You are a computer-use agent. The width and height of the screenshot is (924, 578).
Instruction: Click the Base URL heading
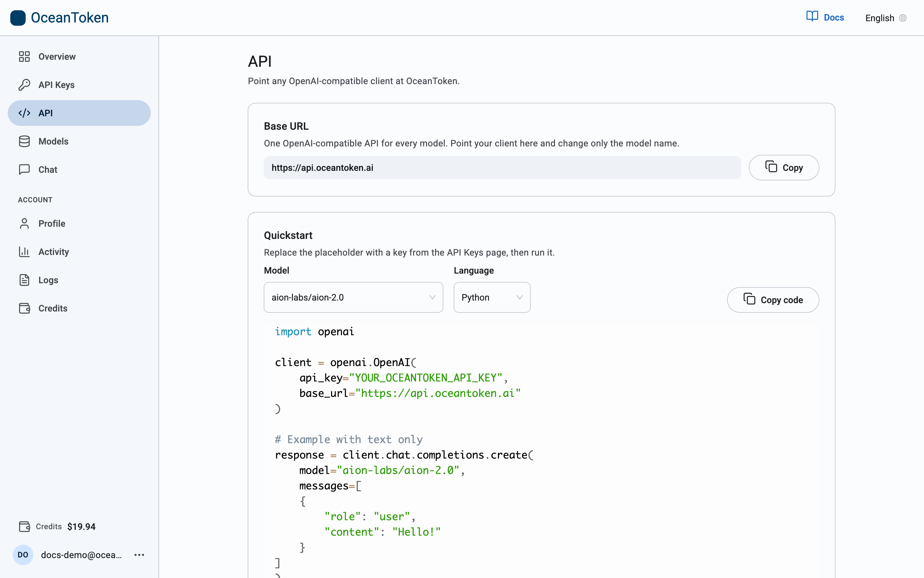(x=286, y=126)
